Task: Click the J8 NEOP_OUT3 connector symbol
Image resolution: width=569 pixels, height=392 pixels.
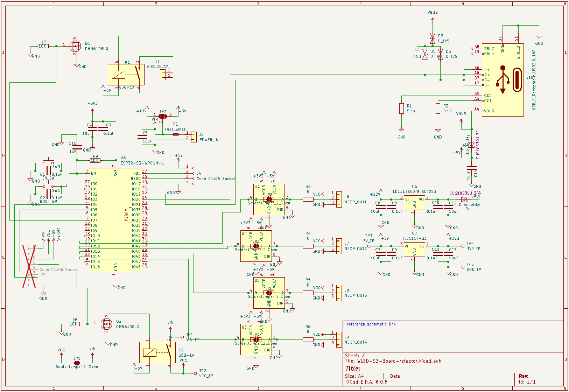Action: point(339,293)
